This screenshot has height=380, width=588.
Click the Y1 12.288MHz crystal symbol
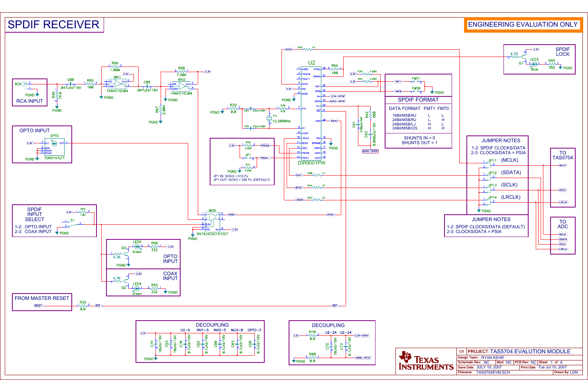269,119
